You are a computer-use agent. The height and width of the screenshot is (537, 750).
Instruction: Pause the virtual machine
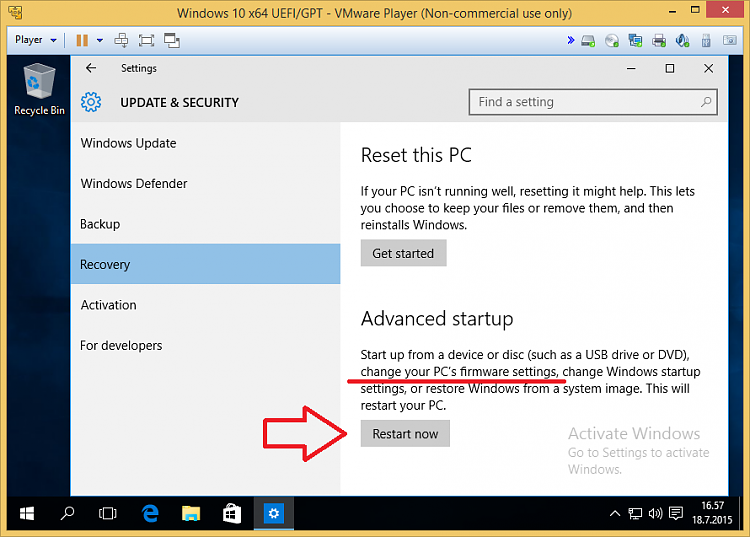pos(82,40)
